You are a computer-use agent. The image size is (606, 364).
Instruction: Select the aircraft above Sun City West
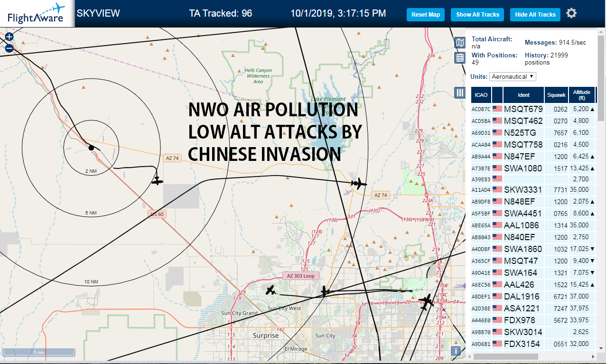[x=270, y=290]
